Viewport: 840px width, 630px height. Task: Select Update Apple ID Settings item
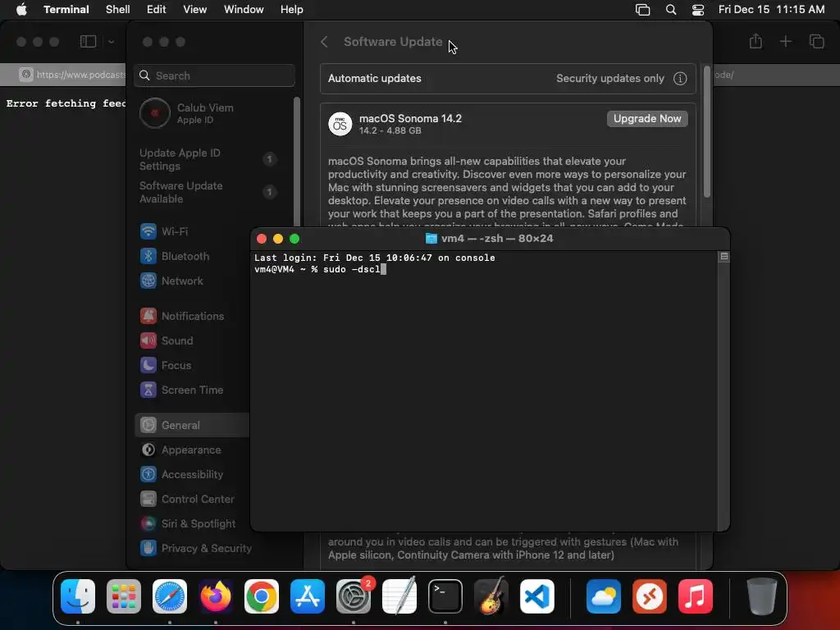tap(208, 160)
